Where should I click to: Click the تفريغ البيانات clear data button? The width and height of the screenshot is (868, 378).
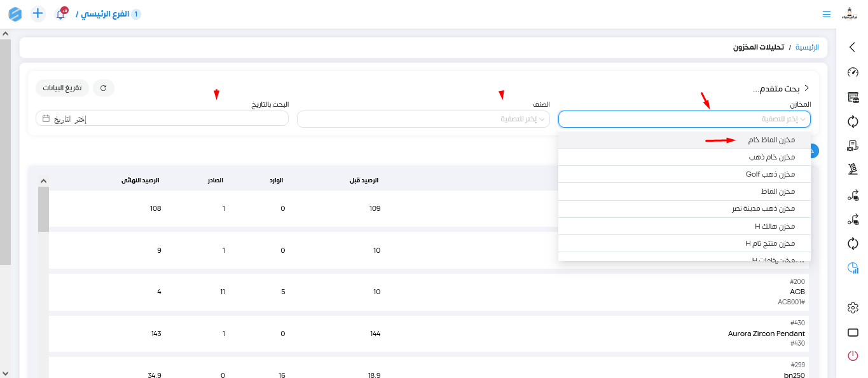[62, 88]
